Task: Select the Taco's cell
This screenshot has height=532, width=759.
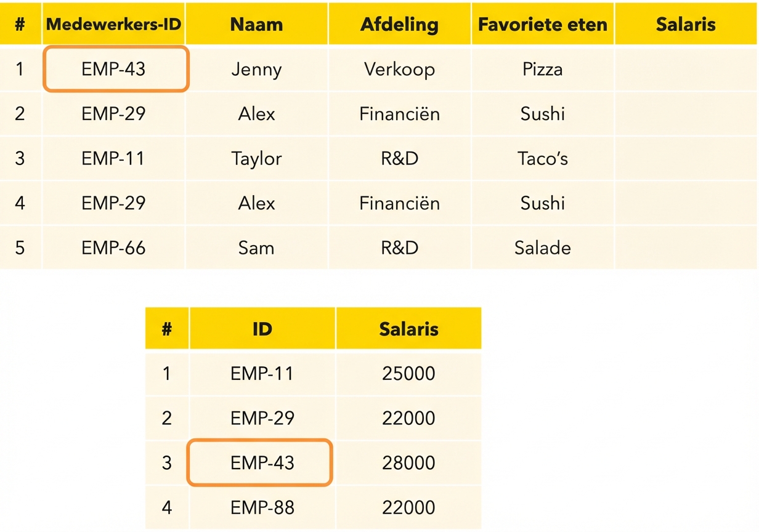Action: point(542,159)
